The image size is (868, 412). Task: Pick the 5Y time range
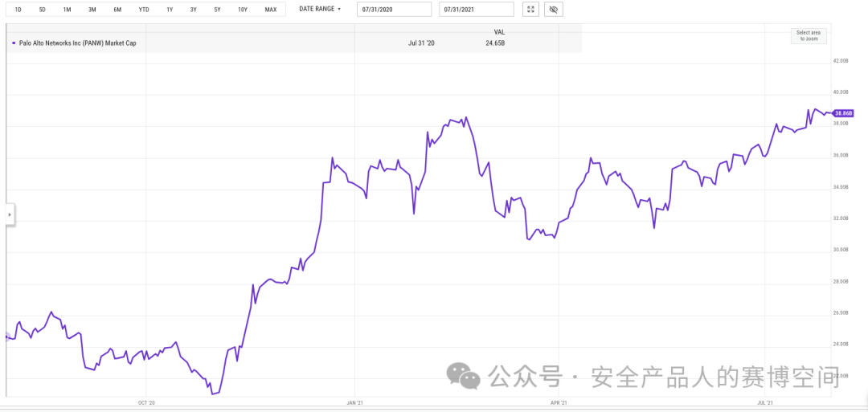(x=218, y=10)
